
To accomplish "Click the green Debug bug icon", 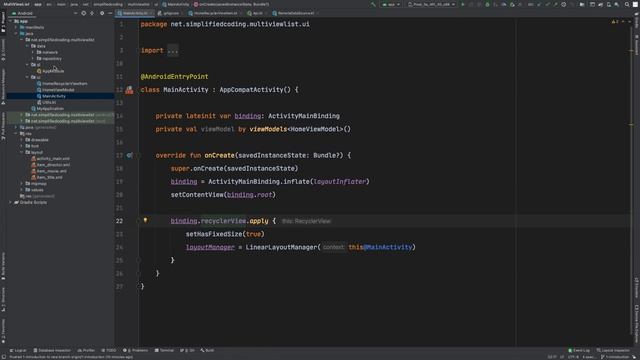I will point(487,4).
